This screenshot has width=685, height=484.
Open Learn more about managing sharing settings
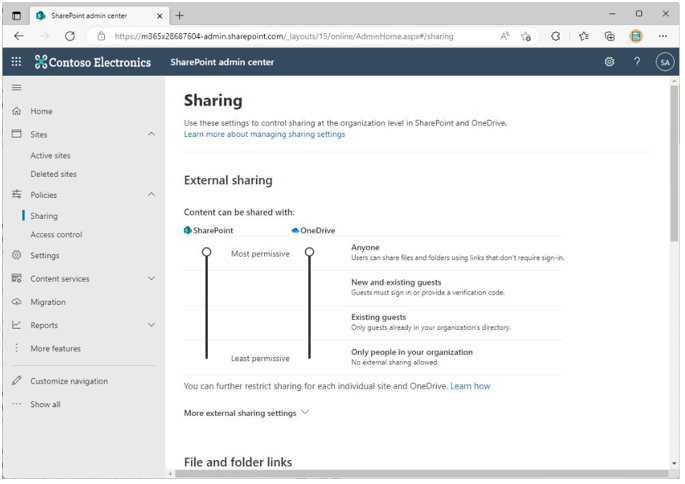click(264, 134)
